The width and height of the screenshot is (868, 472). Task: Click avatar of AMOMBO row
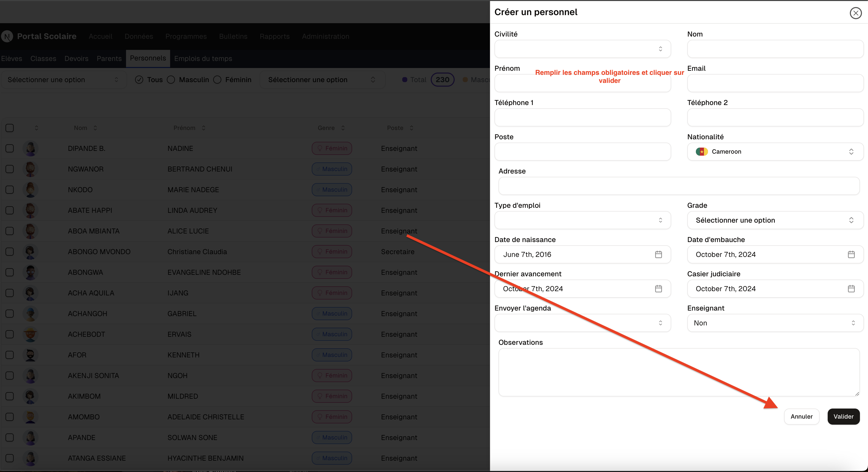pos(30,417)
